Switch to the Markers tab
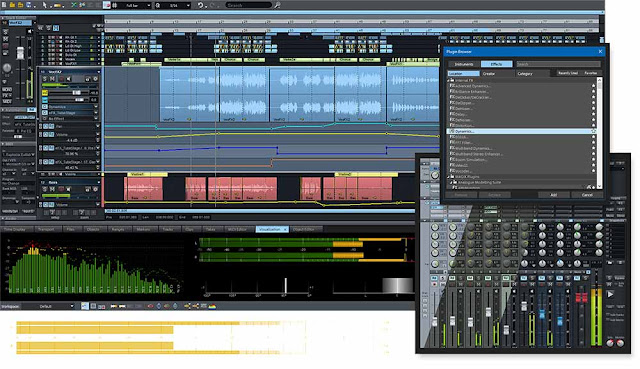This screenshot has width=640, height=369. (145, 229)
